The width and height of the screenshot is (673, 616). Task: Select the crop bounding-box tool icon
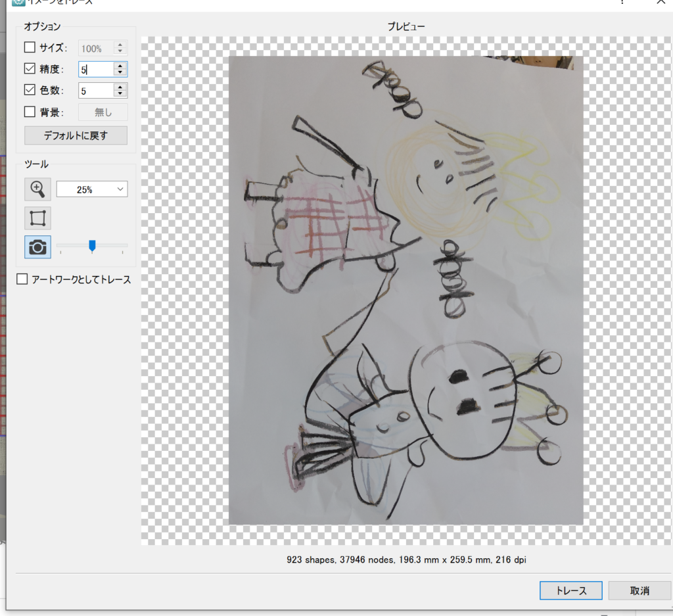click(x=37, y=218)
